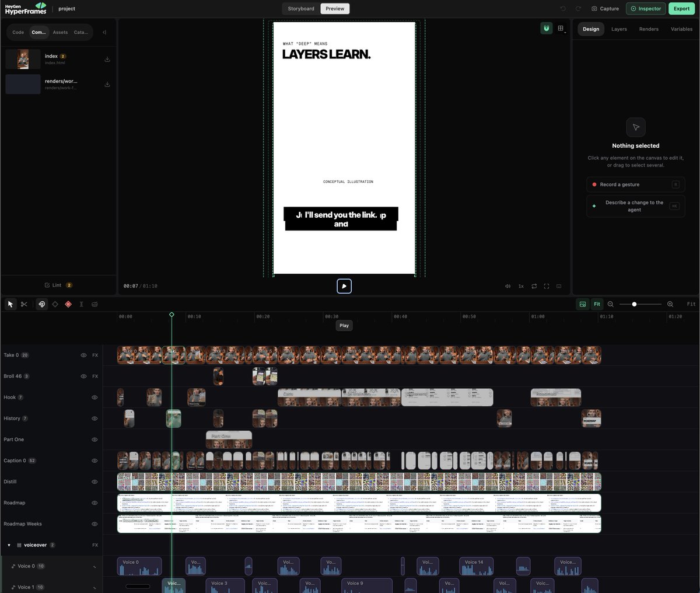The width and height of the screenshot is (700, 593).
Task: Click the outlined diamond keyframe tool
Action: (x=55, y=304)
